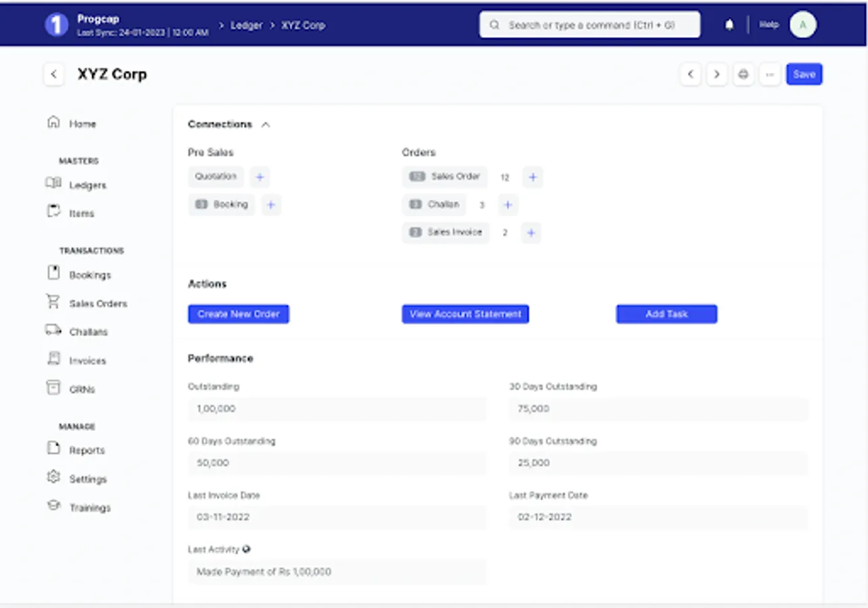Go back using arrow beside XYZ Corp
Screen dimensions: 868x608
click(54, 74)
